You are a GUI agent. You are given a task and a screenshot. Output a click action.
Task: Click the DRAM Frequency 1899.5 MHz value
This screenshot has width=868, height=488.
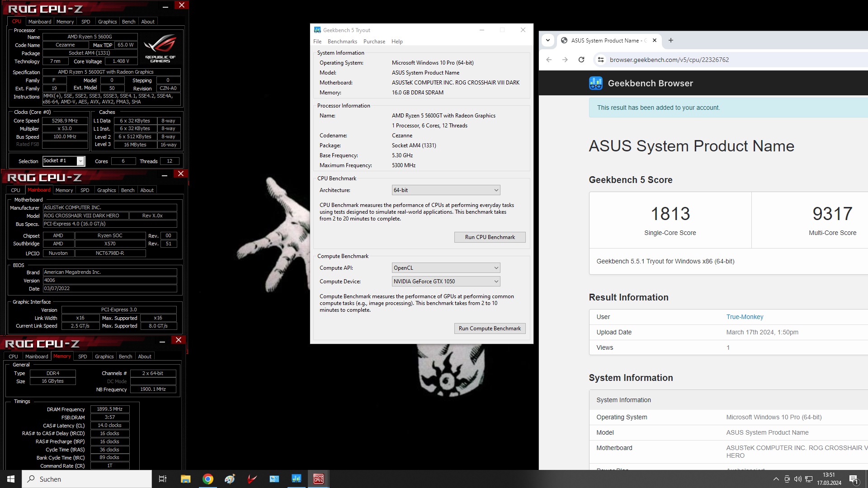coord(109,409)
